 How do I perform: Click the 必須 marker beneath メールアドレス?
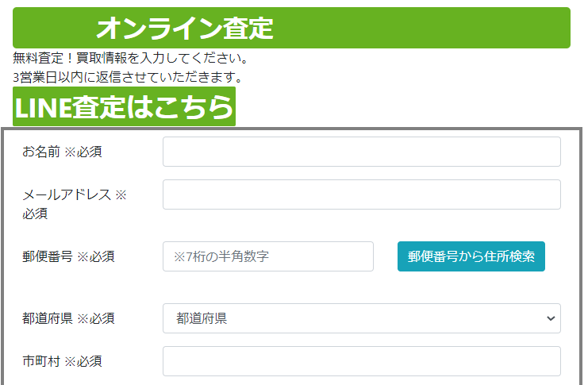(x=35, y=214)
